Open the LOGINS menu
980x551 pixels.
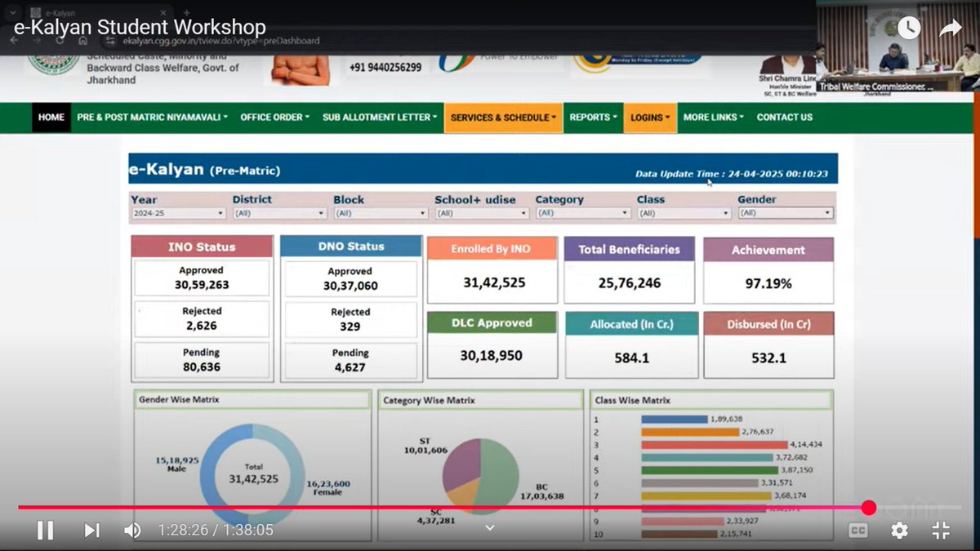click(650, 118)
